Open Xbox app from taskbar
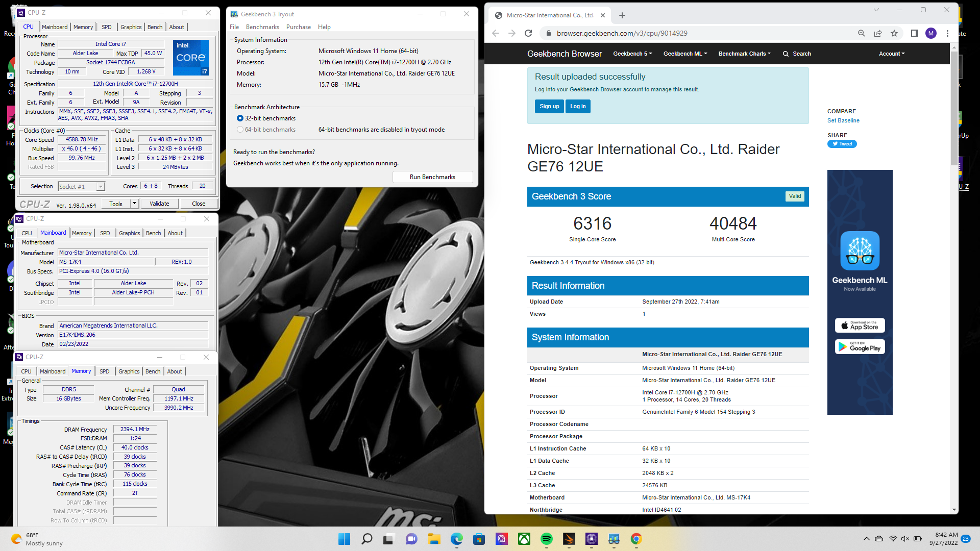The width and height of the screenshot is (980, 551). click(x=524, y=539)
